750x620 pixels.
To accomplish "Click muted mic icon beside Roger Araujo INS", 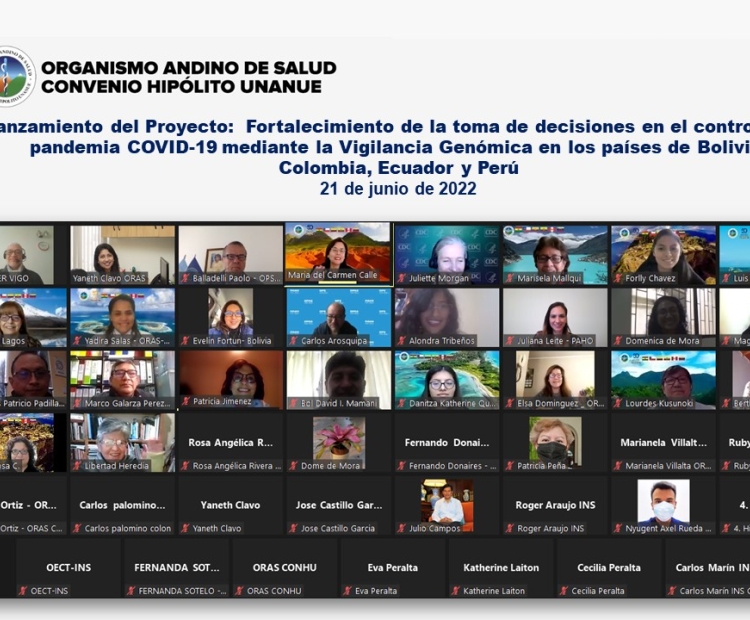I will click(x=509, y=528).
